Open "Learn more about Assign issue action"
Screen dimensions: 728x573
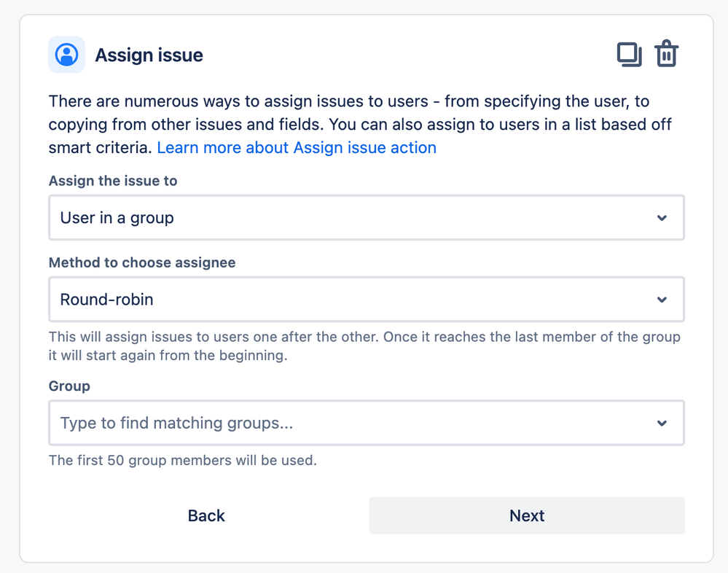tap(294, 147)
